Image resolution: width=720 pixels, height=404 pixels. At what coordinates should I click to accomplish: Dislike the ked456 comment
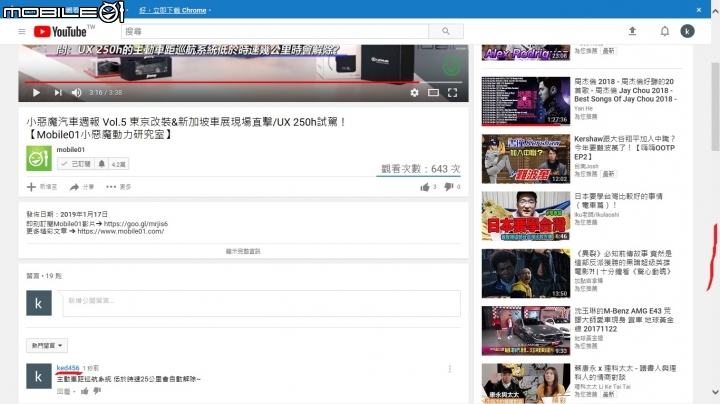coord(97,391)
